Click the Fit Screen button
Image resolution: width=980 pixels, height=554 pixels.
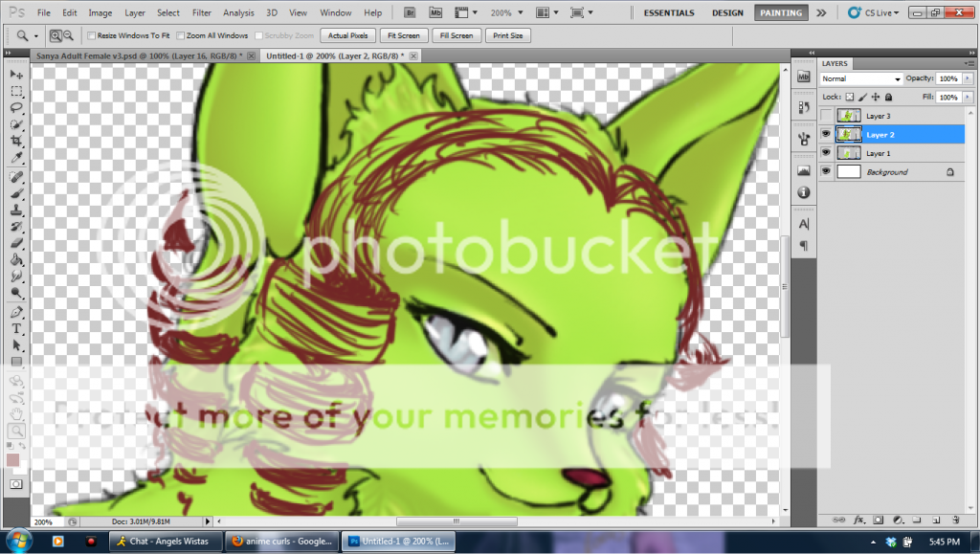point(401,35)
